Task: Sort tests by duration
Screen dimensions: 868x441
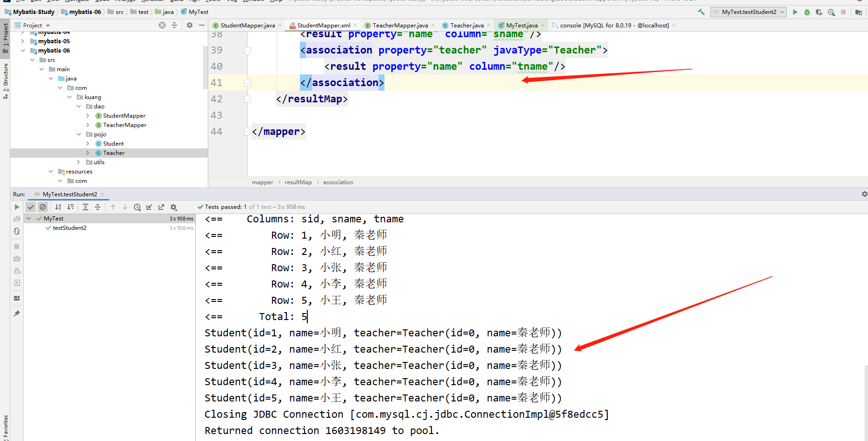Action: 70,207
